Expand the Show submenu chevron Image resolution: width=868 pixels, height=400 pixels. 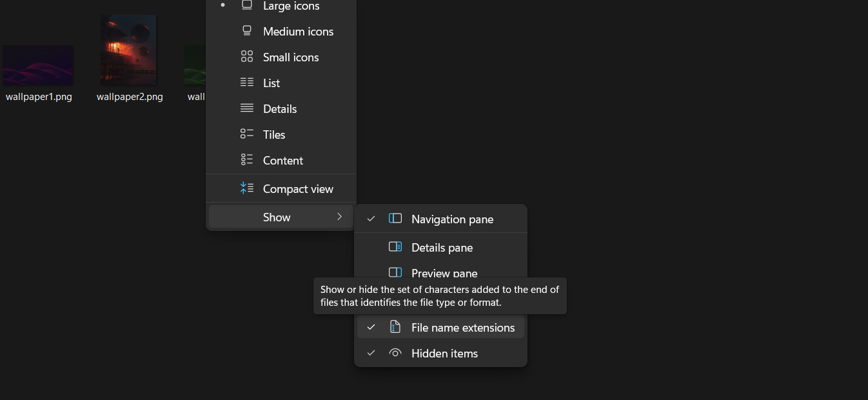[x=340, y=217]
